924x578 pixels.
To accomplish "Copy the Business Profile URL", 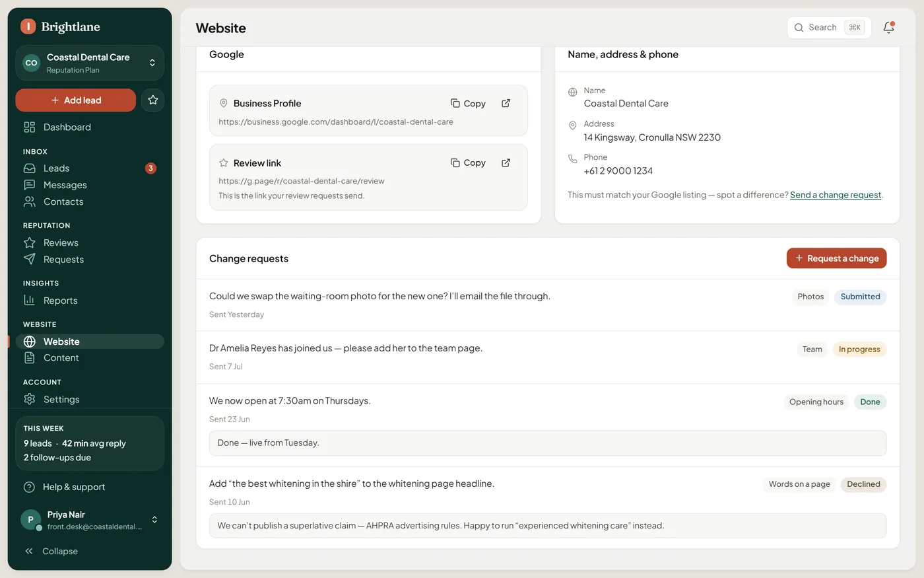I will tap(468, 103).
